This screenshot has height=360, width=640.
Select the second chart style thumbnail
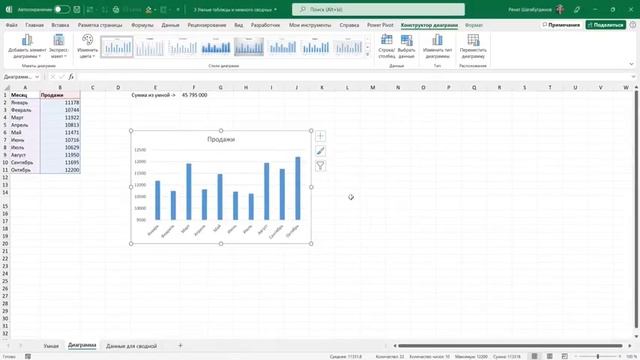pos(150,47)
